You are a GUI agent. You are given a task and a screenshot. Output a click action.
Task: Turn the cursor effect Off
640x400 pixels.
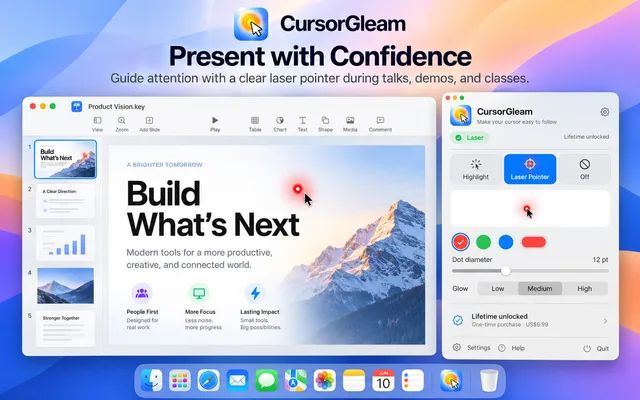pos(584,169)
